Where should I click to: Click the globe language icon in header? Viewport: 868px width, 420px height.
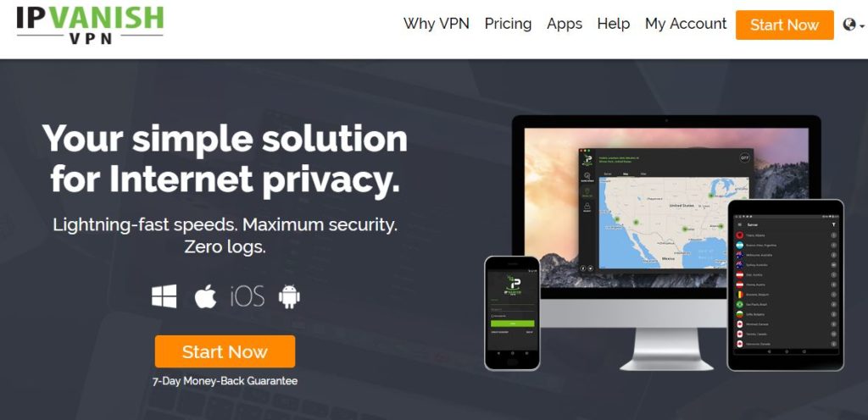pyautogui.click(x=849, y=25)
